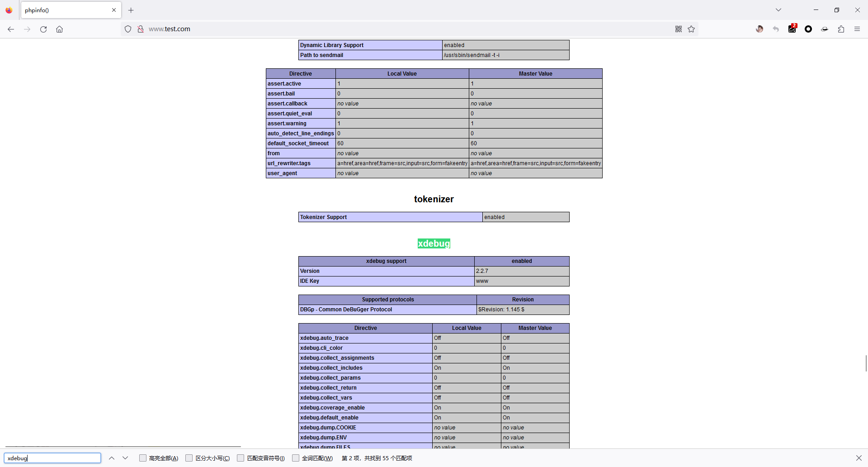This screenshot has height=467, width=868.
Task: Click the assert.warning directive
Action: (x=287, y=124)
